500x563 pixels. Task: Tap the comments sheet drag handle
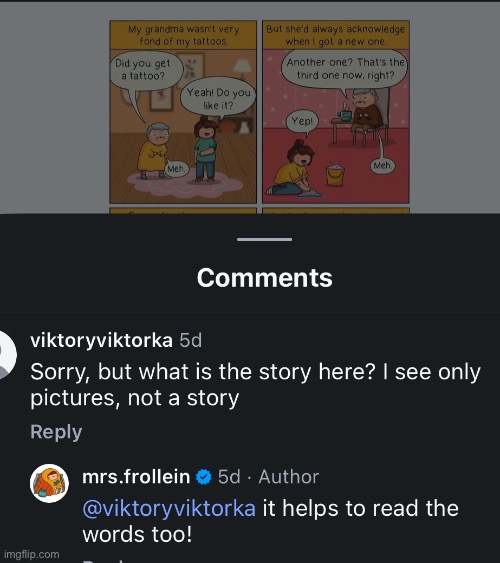[x=265, y=239]
